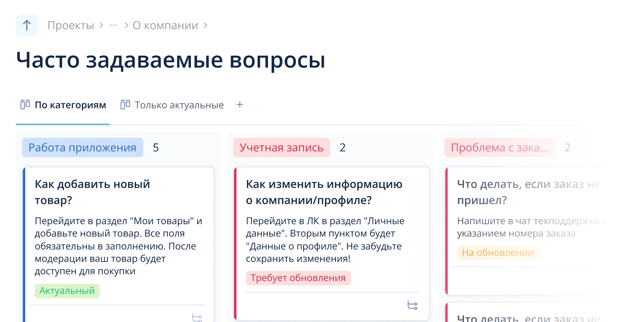Click subtask icon on Как добавить новый товар card

point(197,317)
